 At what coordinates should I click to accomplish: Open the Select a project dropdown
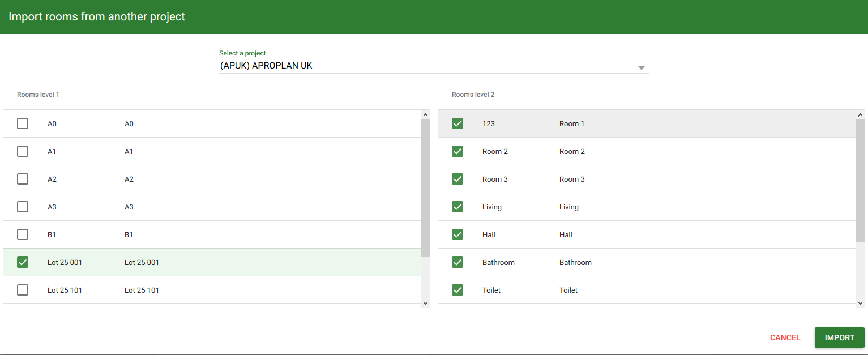pos(434,66)
